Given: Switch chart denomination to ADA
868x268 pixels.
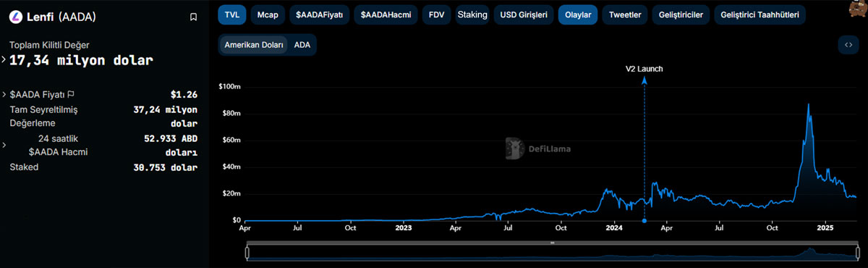Looking at the screenshot, I should pos(302,45).
